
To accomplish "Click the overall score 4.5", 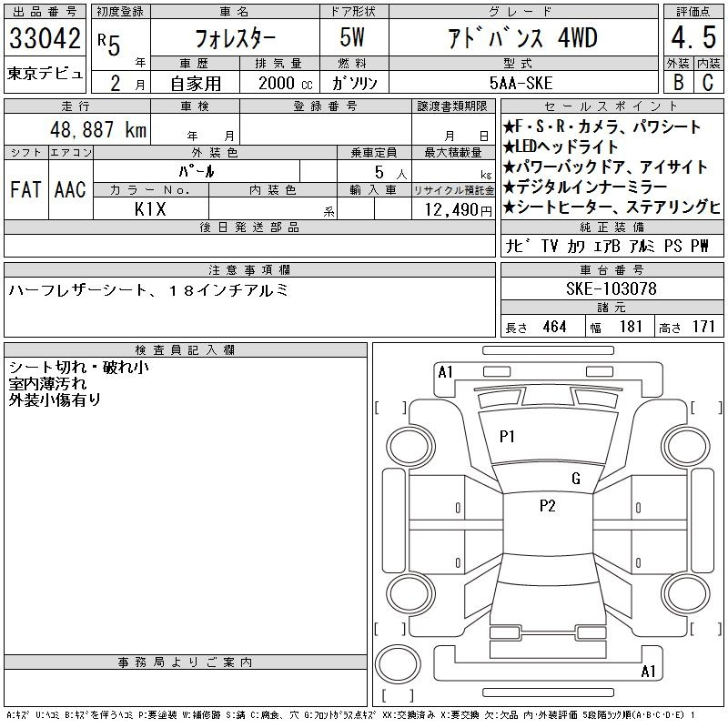I will tap(693, 37).
